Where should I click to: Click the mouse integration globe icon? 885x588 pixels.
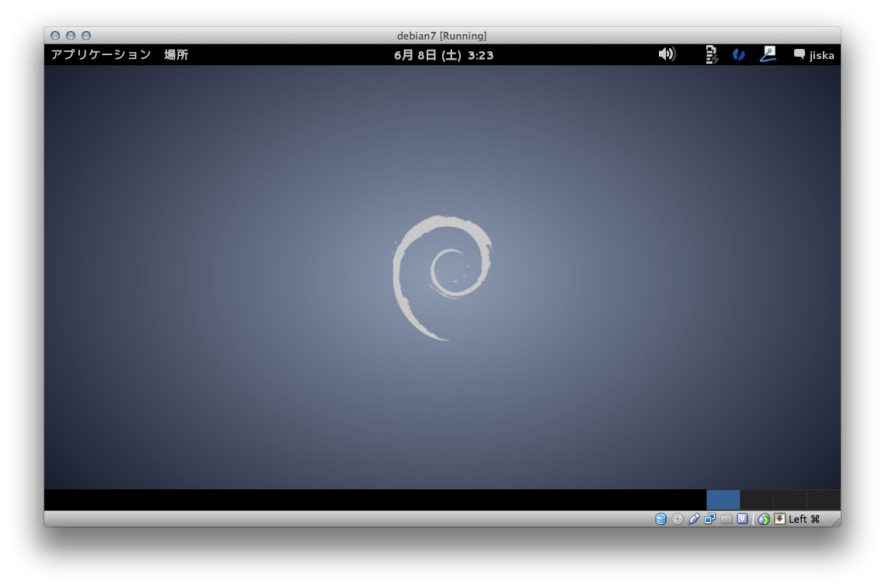765,519
